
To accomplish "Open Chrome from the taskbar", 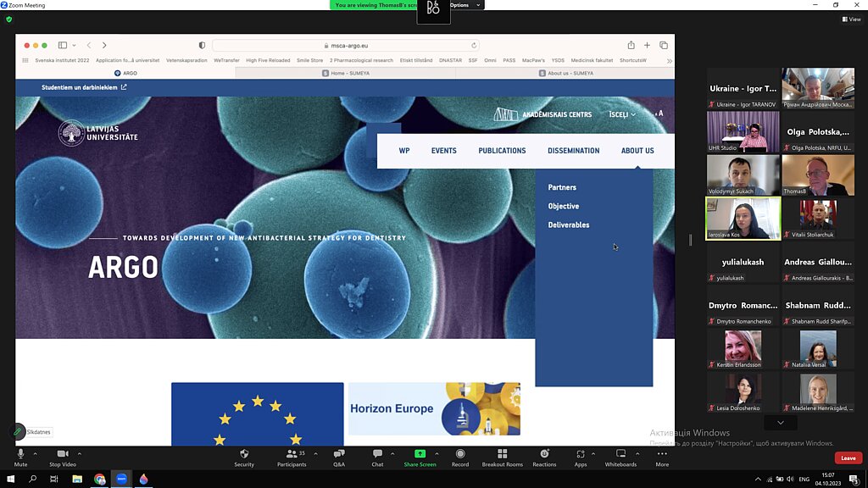I will click(x=100, y=480).
